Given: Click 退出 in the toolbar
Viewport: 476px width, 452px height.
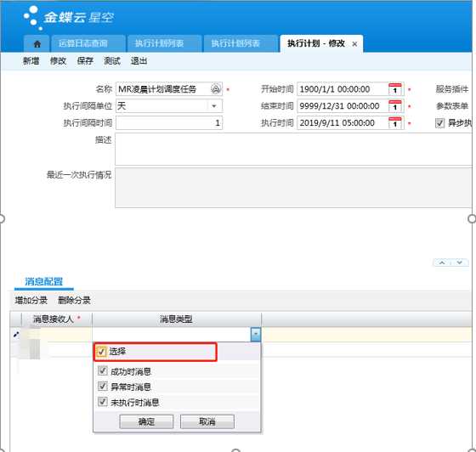Looking at the screenshot, I should pos(139,61).
